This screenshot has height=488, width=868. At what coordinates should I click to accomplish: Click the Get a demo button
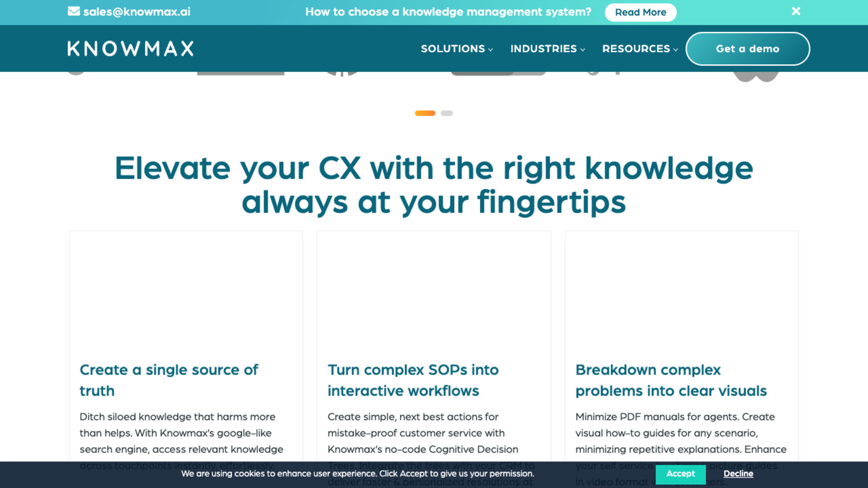[x=748, y=48]
